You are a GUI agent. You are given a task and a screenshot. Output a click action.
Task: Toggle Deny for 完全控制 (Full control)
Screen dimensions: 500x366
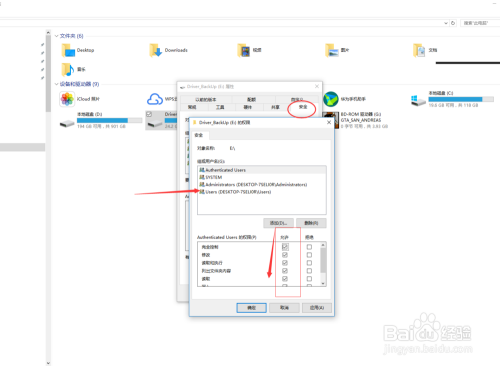click(309, 247)
